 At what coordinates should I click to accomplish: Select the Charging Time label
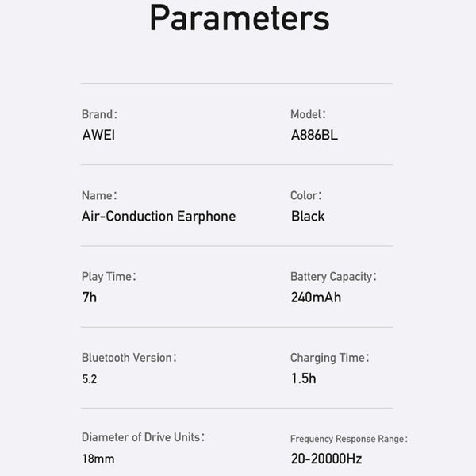[x=330, y=358]
